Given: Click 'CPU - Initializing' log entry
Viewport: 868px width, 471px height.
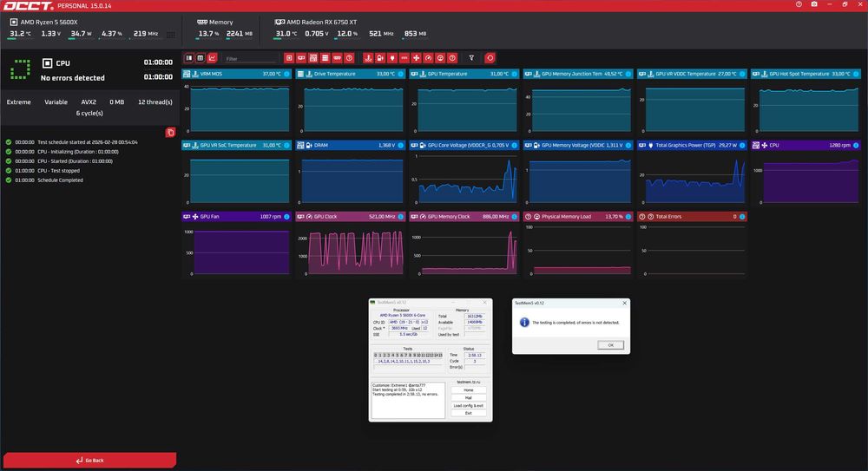Looking at the screenshot, I should pos(77,152).
